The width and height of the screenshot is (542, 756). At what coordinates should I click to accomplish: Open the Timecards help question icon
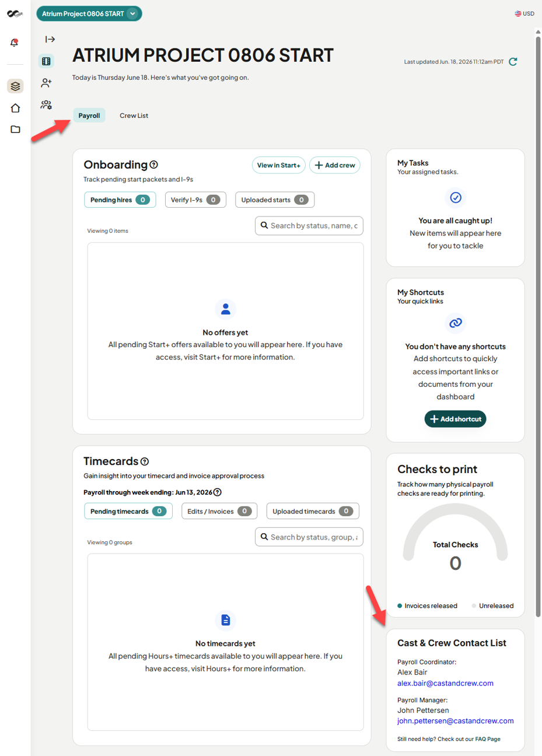[145, 461]
